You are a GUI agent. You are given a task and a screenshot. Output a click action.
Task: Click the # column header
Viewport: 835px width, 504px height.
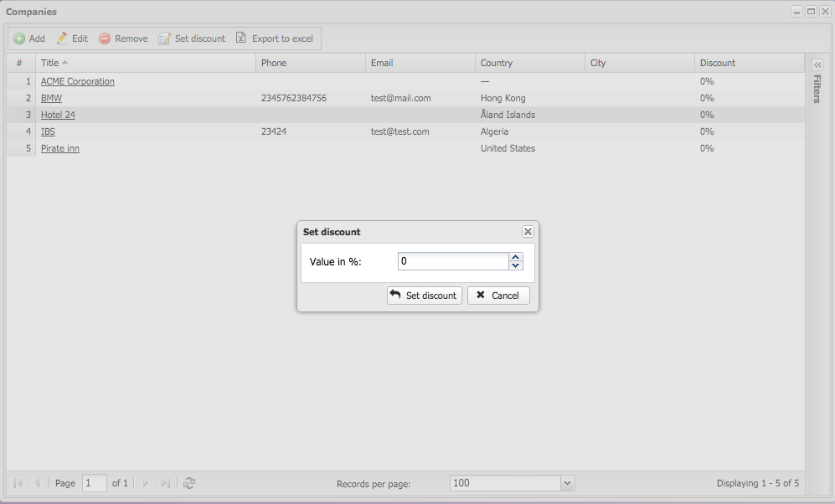(x=21, y=63)
